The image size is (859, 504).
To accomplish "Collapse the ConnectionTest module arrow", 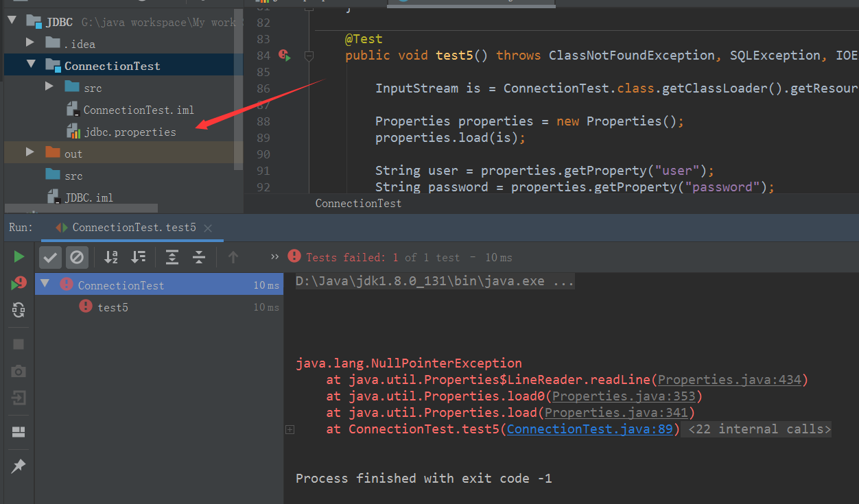I will [x=31, y=64].
